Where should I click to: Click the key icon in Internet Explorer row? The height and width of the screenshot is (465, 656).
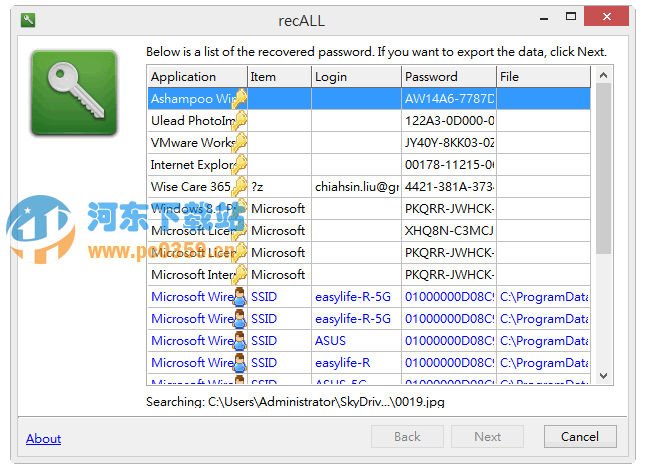(240, 164)
